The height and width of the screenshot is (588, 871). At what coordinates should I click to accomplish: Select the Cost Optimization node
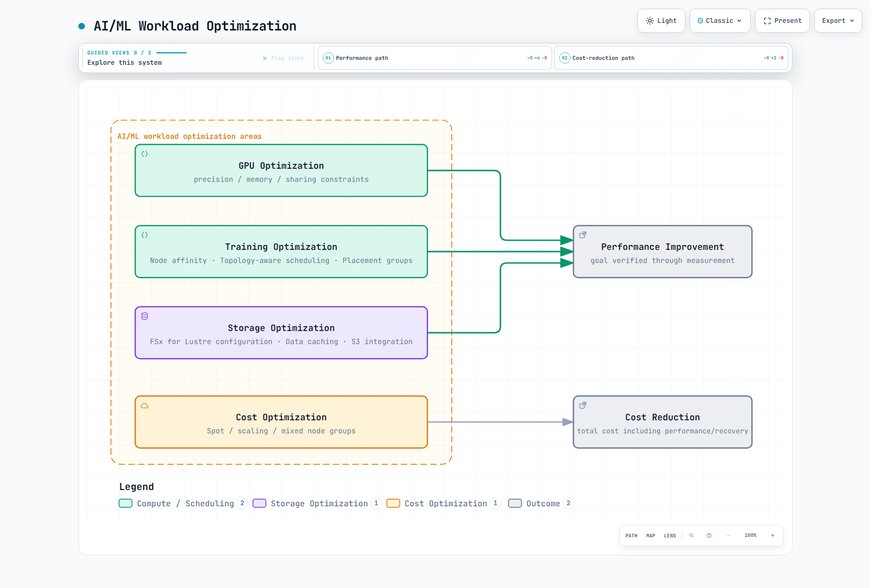pos(281,422)
